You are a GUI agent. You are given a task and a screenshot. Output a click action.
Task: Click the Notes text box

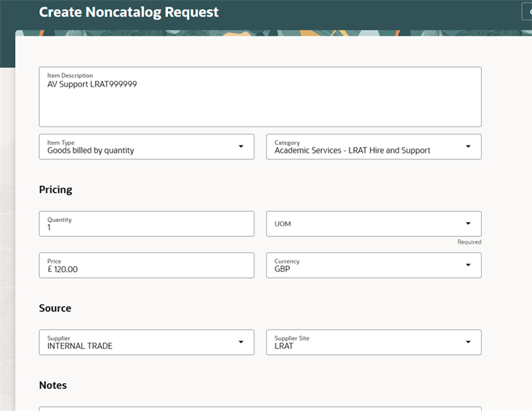tap(259, 408)
